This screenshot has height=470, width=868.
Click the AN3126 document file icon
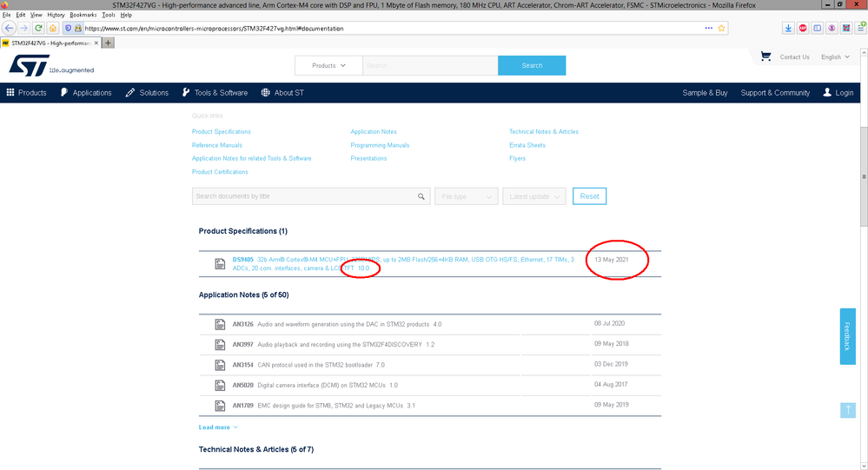(220, 324)
